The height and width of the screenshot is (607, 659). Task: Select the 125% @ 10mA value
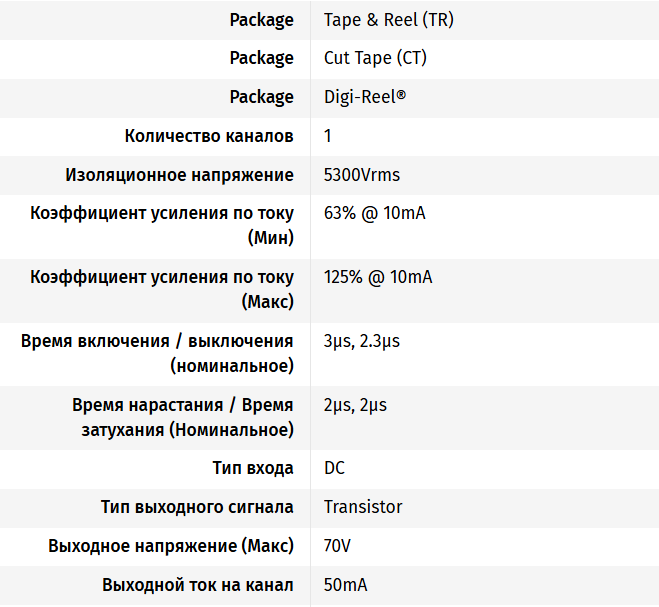click(378, 277)
